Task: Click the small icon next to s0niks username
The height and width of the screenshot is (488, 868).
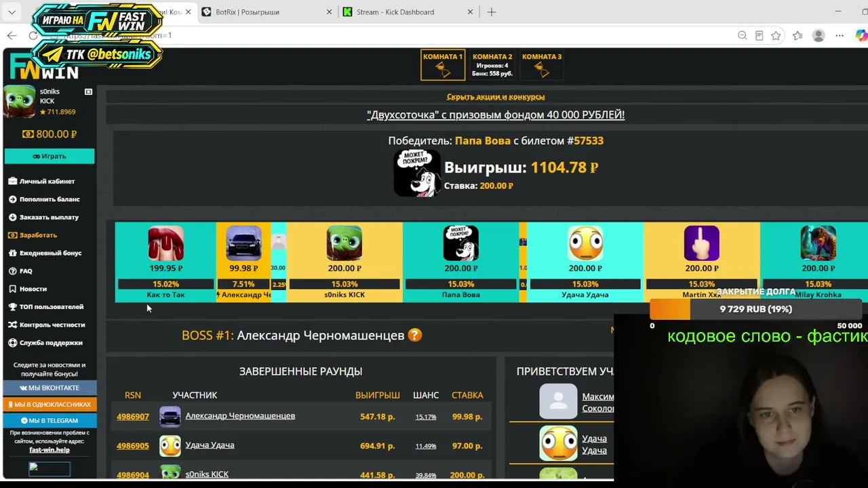Action: coord(88,91)
